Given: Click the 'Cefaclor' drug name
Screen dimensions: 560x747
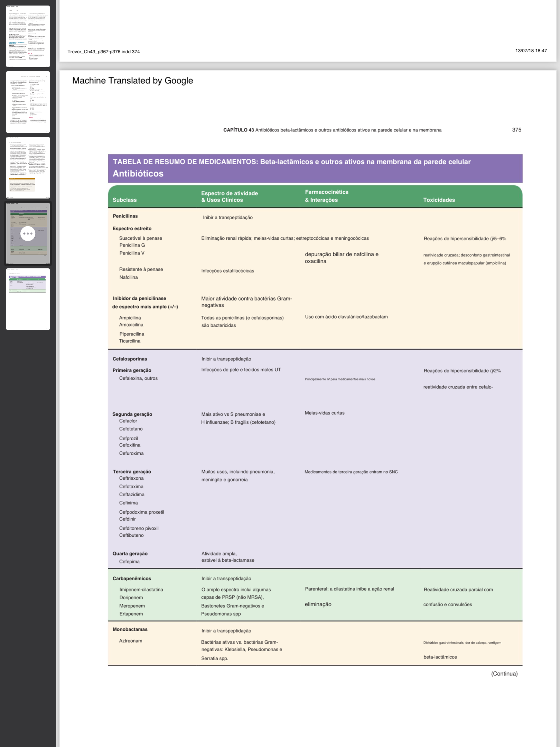Looking at the screenshot, I should [x=128, y=421].
